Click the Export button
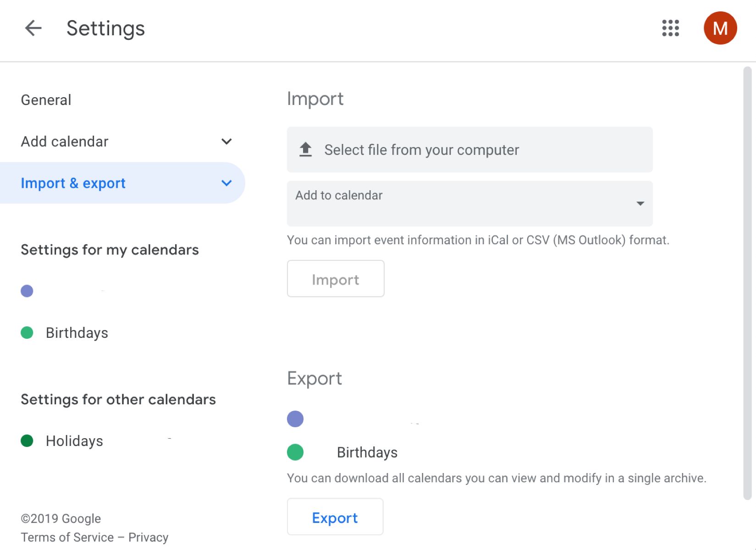The image size is (756, 550). [335, 517]
